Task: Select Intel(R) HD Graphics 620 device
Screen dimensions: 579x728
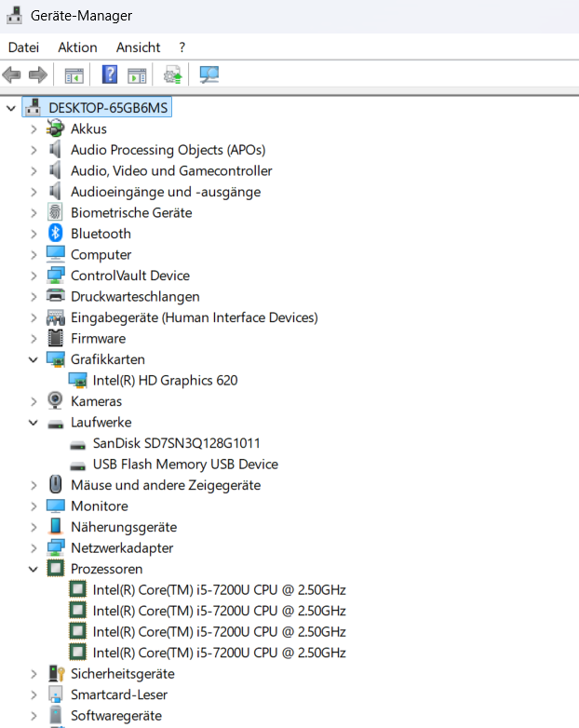Action: pos(165,380)
